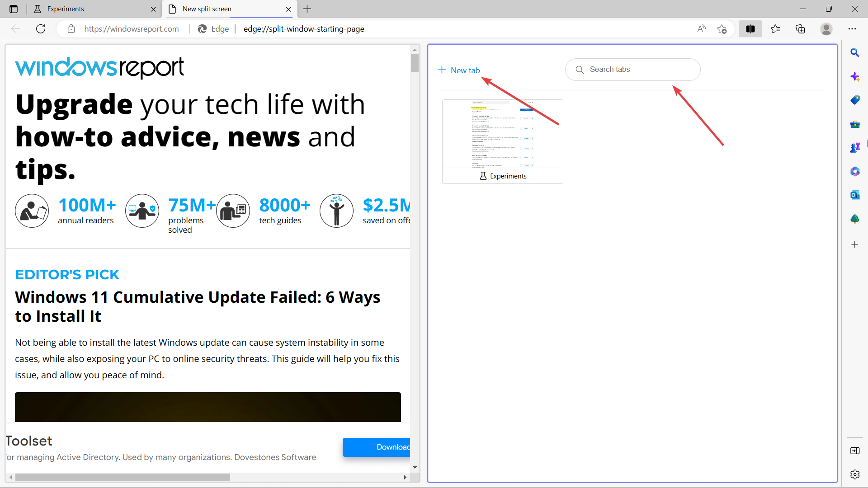Toggle the sidebar visibility button
868x488 pixels.
854,450
